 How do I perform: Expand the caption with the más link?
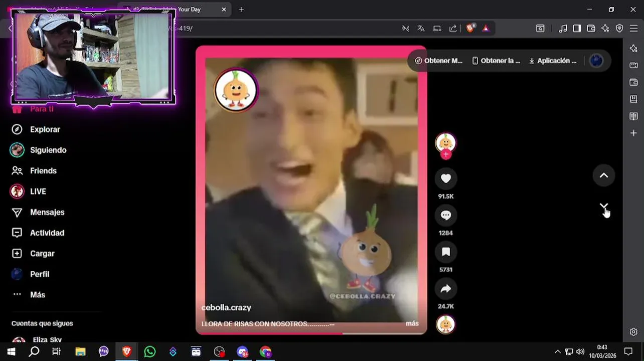(412, 323)
